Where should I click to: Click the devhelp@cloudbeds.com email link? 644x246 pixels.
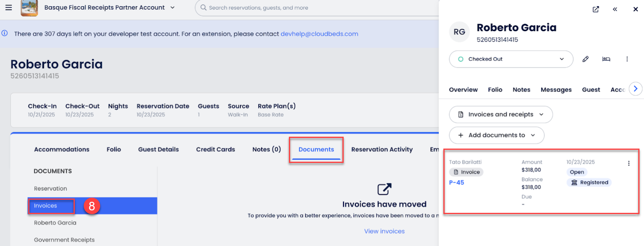click(x=319, y=34)
